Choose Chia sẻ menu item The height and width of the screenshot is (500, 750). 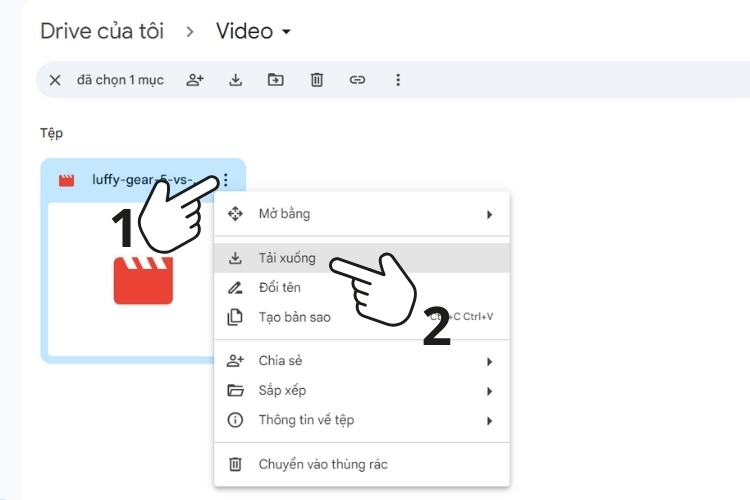[362, 361]
